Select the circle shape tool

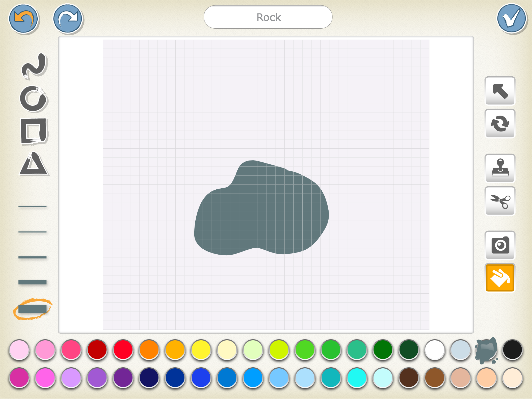click(x=33, y=99)
